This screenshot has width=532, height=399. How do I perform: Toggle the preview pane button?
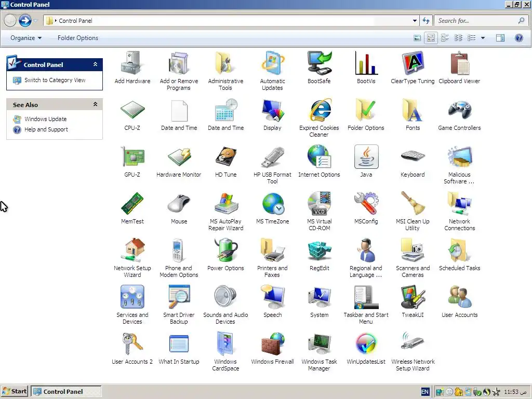click(500, 38)
